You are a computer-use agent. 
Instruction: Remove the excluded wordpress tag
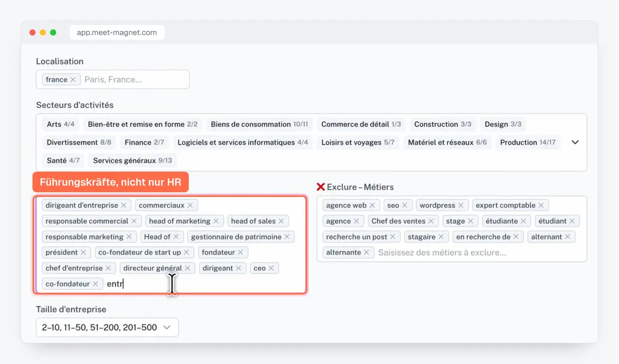coord(461,205)
